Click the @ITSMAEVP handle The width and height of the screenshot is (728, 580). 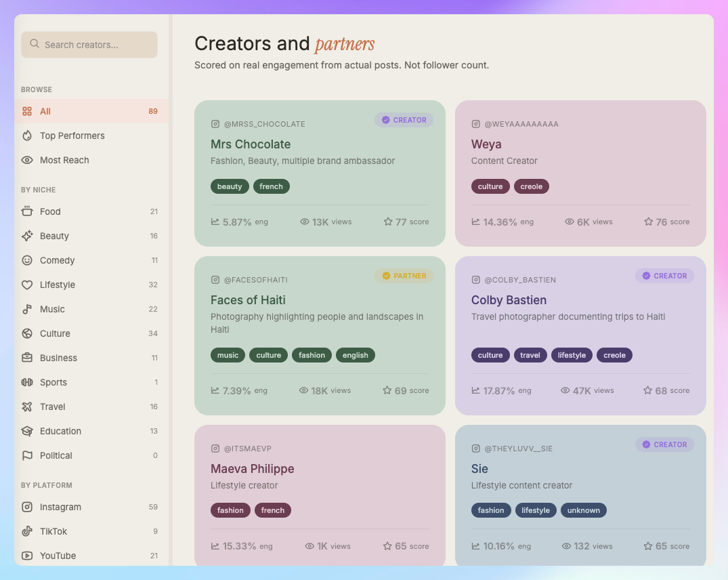[247, 449]
